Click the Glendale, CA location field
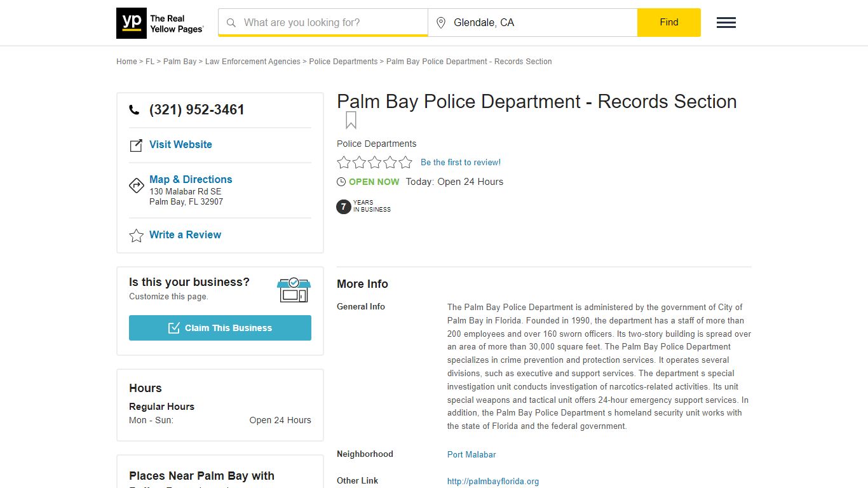Image resolution: width=868 pixels, height=488 pixels. (532, 23)
